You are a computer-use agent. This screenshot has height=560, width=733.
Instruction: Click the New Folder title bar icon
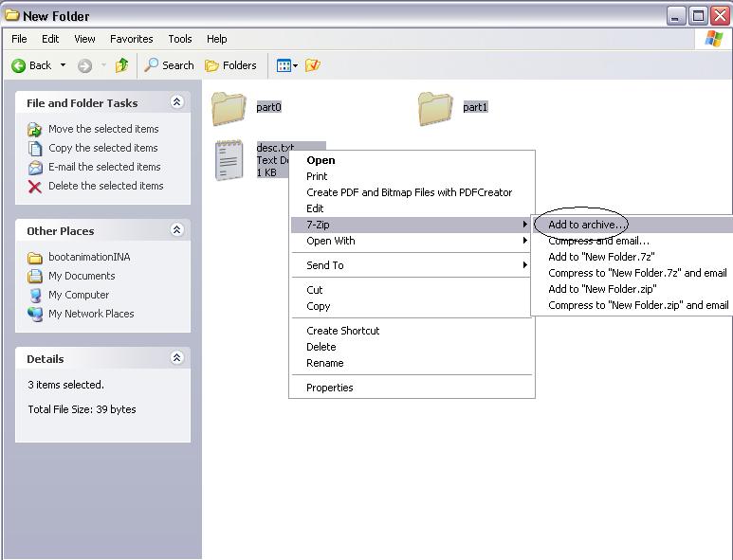tap(12, 16)
